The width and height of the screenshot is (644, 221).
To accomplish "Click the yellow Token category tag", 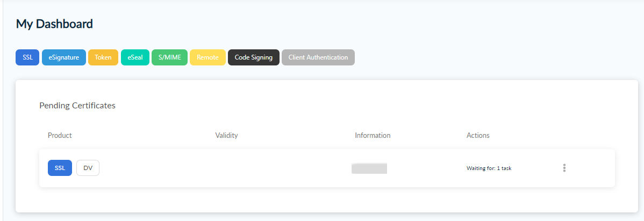I will pyautogui.click(x=103, y=57).
